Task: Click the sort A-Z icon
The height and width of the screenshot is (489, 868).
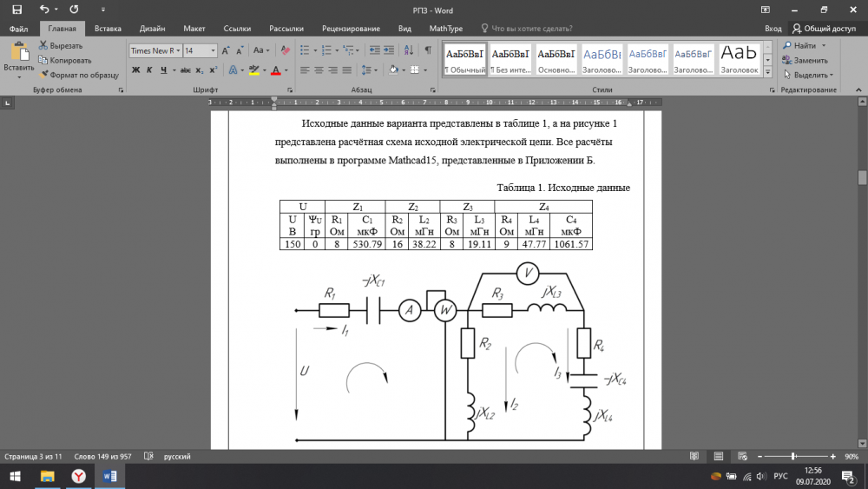Action: click(x=411, y=50)
